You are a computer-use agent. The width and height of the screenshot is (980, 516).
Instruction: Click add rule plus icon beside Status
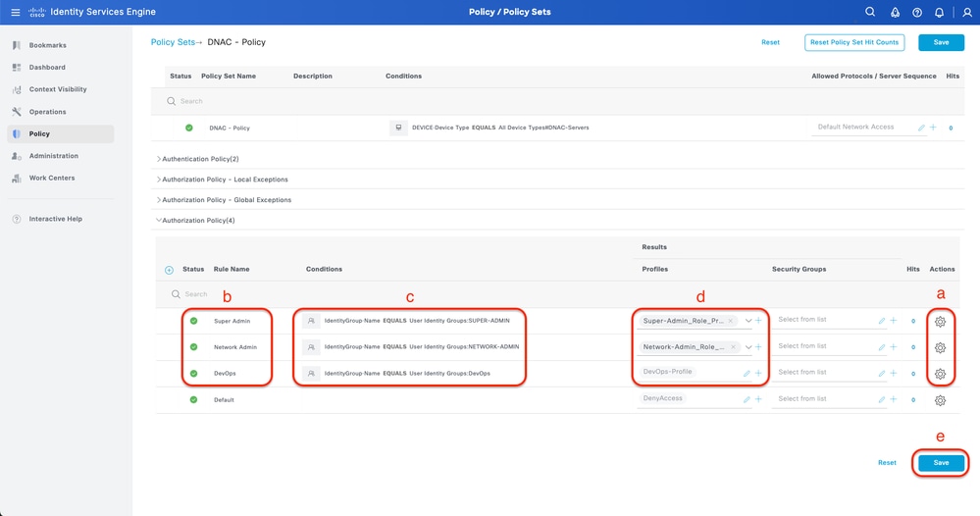click(169, 270)
